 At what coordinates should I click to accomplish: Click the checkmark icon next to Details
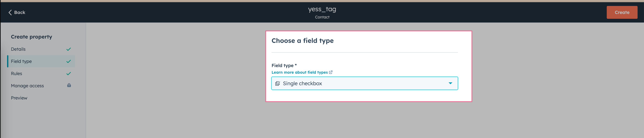coord(69,49)
